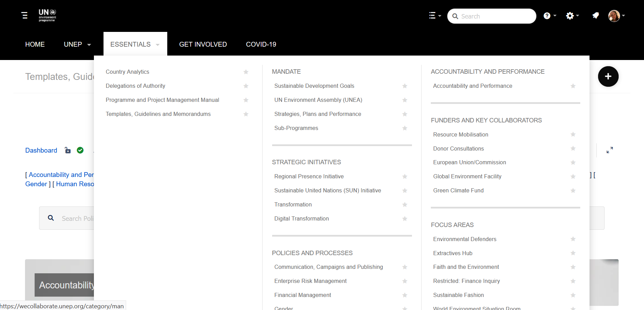The image size is (644, 310).
Task: Open the COVID-19 tab
Action: coord(261,44)
